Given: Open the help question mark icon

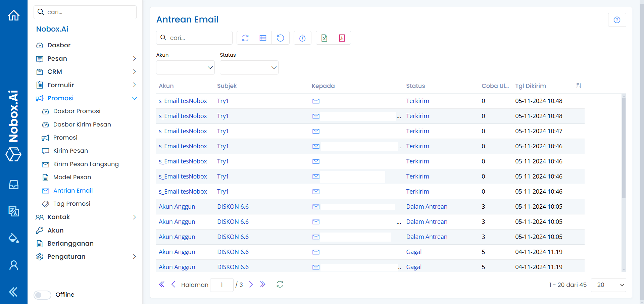Looking at the screenshot, I should pos(617,20).
